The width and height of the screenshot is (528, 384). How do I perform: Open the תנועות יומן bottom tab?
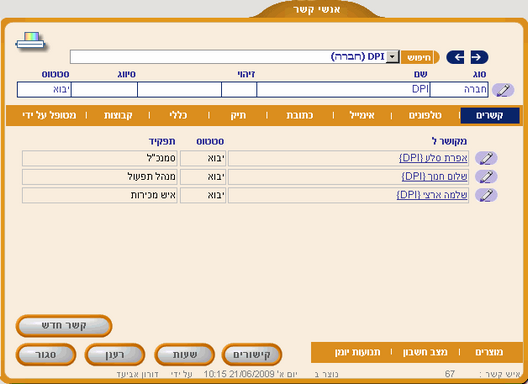click(x=357, y=352)
